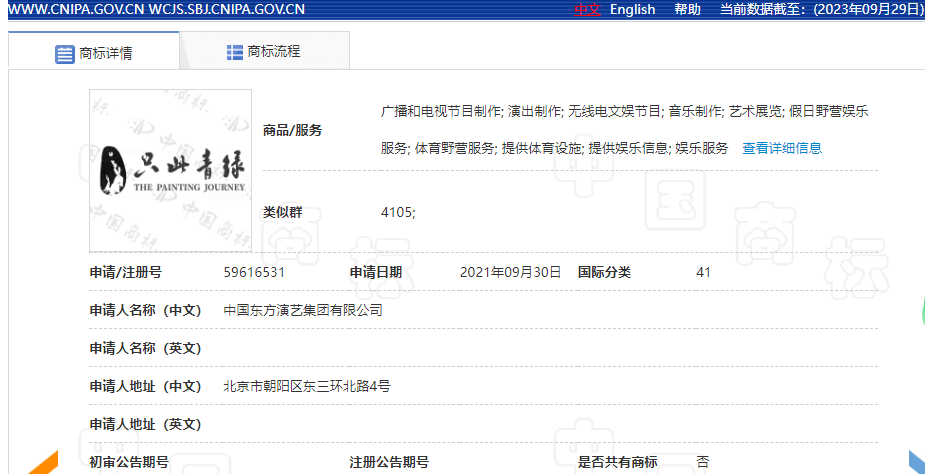Click the blue arrow at bottom right
The width and height of the screenshot is (925, 474).
click(916, 463)
